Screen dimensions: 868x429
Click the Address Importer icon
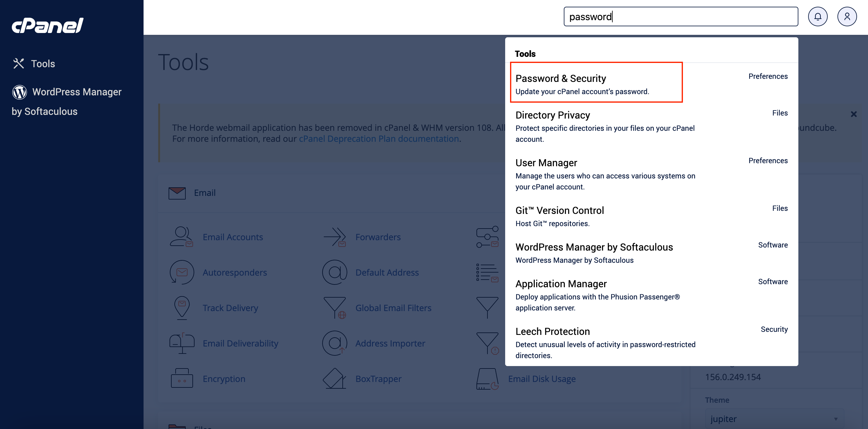[x=335, y=343]
